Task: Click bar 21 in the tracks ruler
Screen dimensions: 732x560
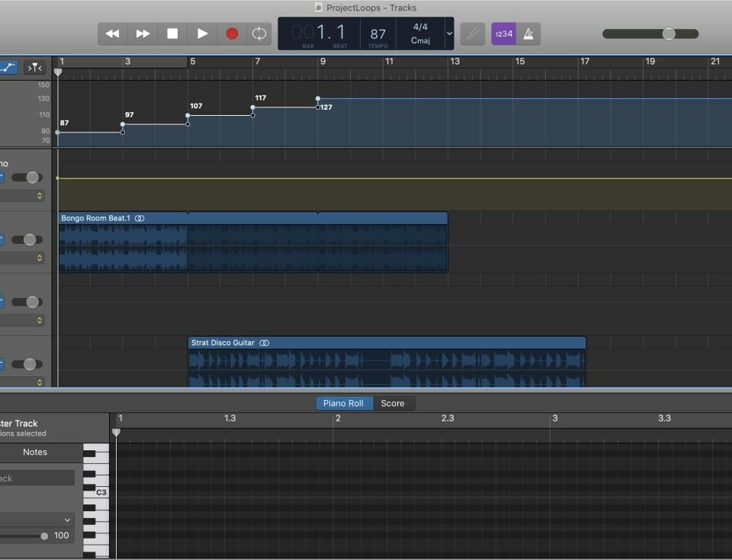Action: click(714, 61)
